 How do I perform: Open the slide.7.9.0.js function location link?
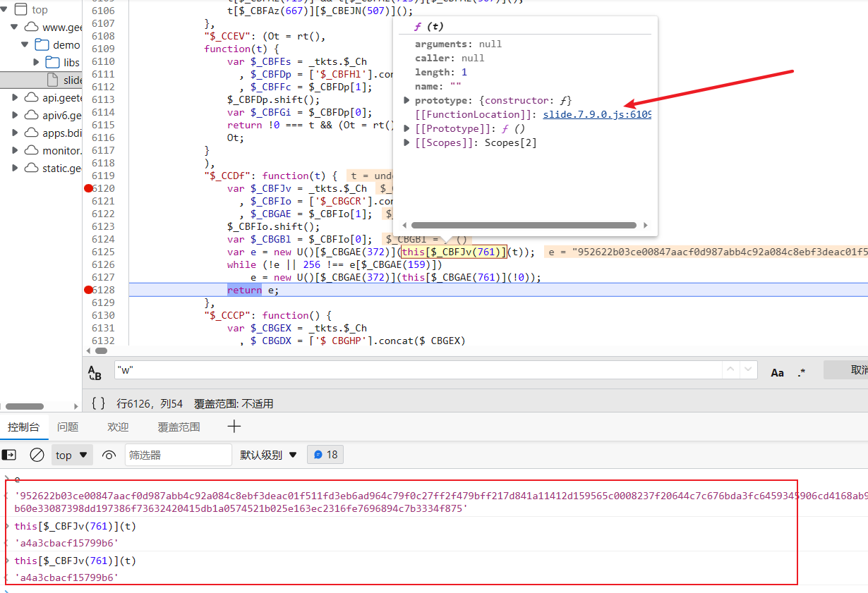point(597,114)
